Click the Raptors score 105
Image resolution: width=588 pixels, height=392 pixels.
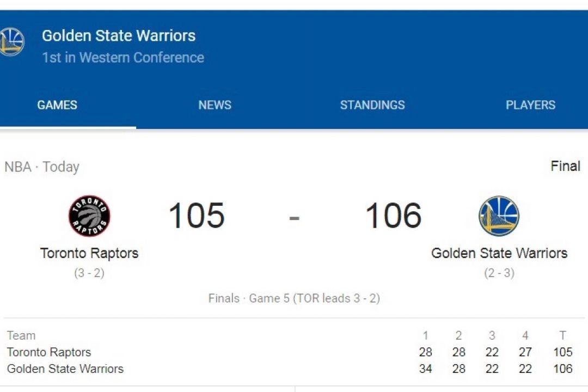click(197, 215)
